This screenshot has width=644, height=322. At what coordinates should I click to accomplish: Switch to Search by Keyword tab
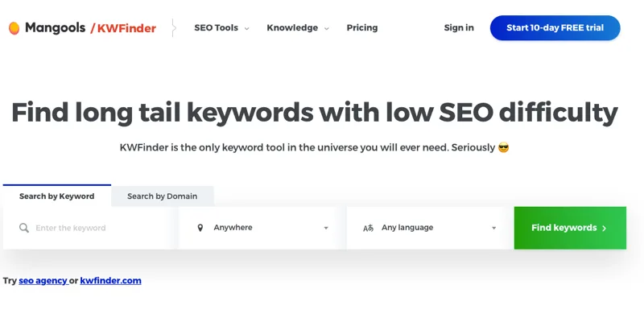pyautogui.click(x=56, y=196)
